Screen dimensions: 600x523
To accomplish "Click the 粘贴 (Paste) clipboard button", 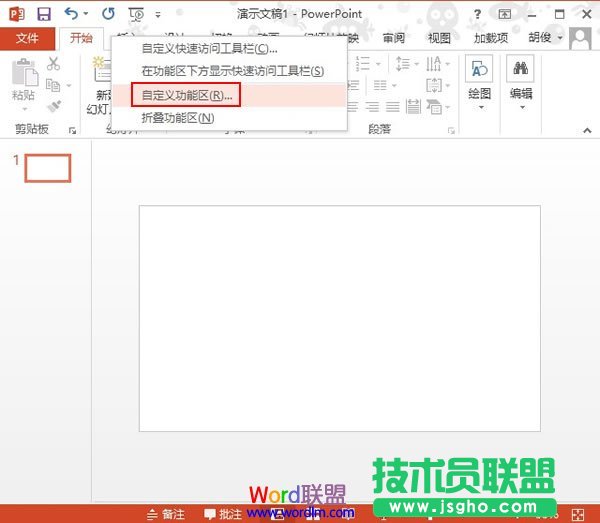I will click(24, 80).
